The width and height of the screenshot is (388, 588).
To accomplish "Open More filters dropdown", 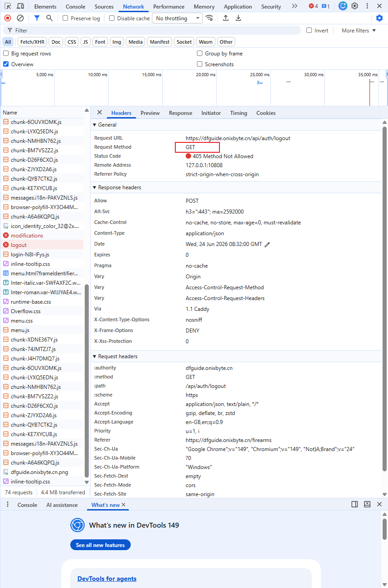I will click(359, 30).
